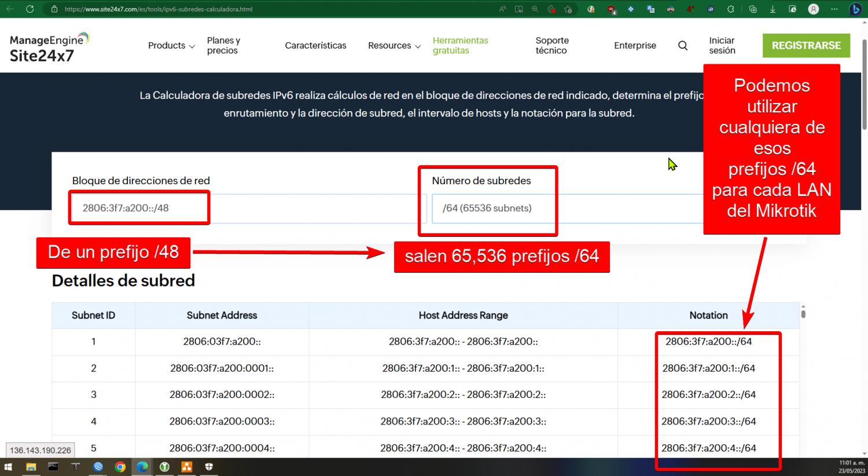Click the search magnifier icon in navbar

tap(683, 46)
